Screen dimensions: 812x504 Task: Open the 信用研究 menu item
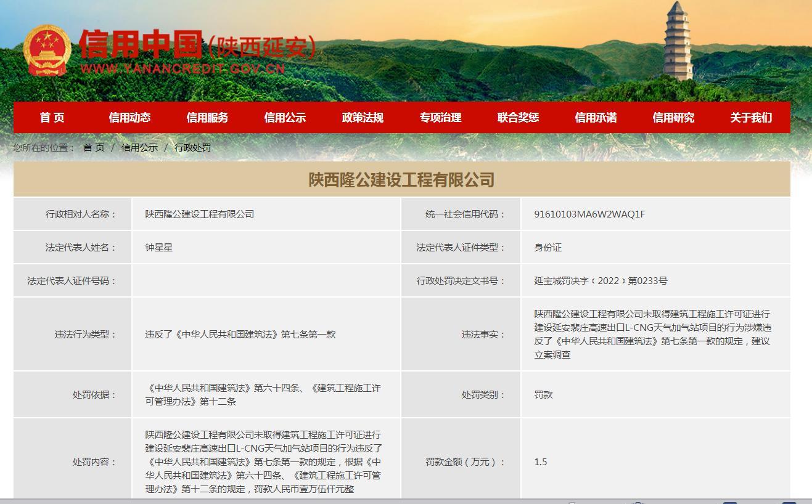pyautogui.click(x=673, y=118)
